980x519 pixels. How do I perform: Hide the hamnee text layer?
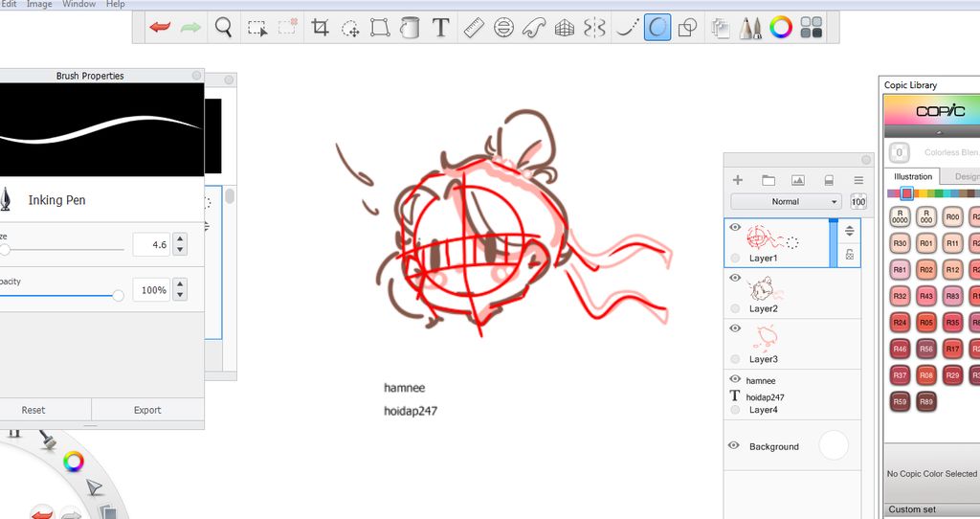[x=735, y=379]
